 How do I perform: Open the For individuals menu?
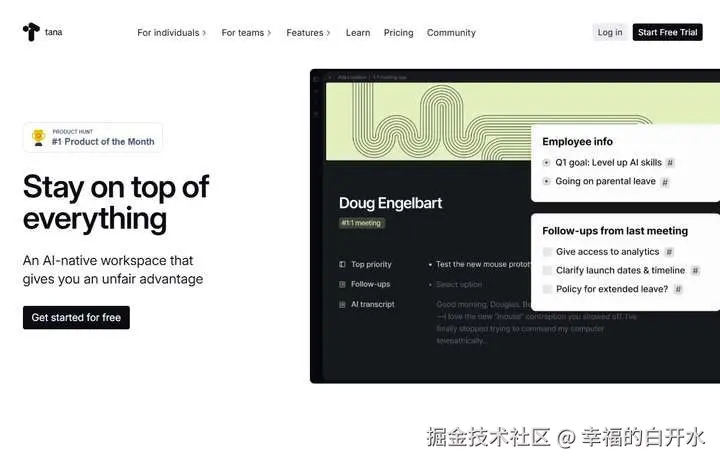pyautogui.click(x=171, y=33)
